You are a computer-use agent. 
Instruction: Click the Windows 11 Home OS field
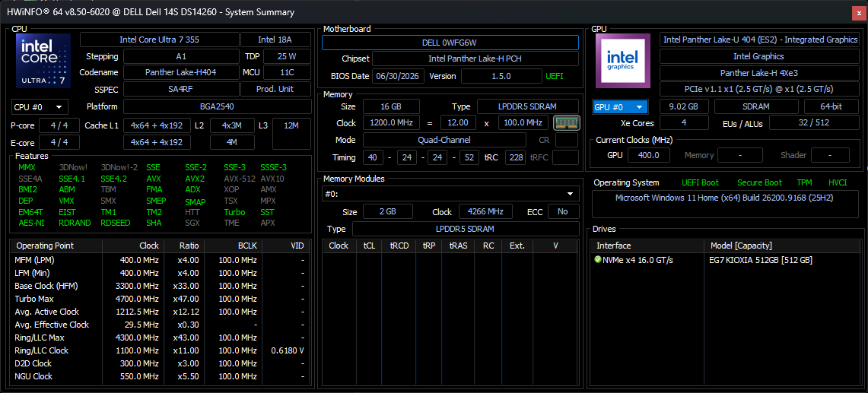[x=725, y=198]
